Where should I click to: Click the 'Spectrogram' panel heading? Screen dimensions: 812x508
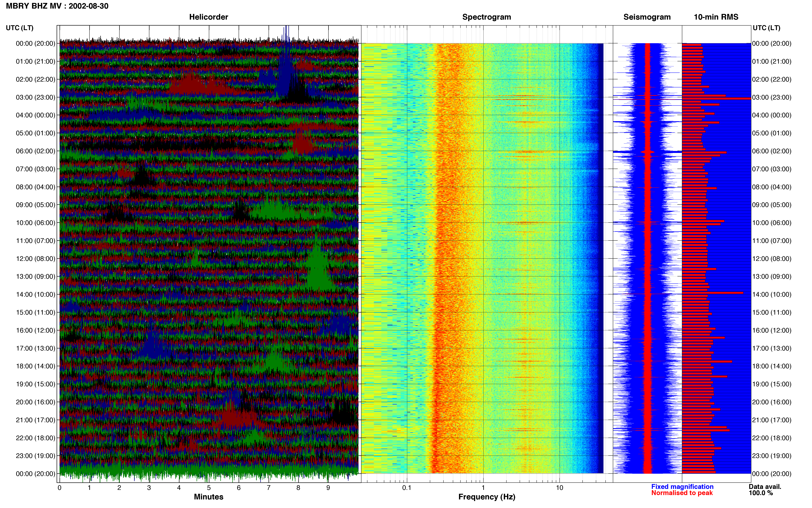(487, 17)
